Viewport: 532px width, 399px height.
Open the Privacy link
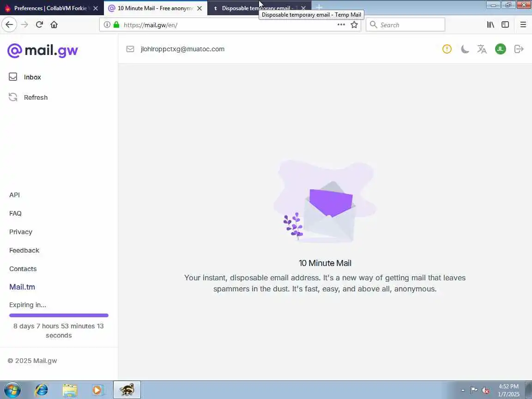pos(21,232)
